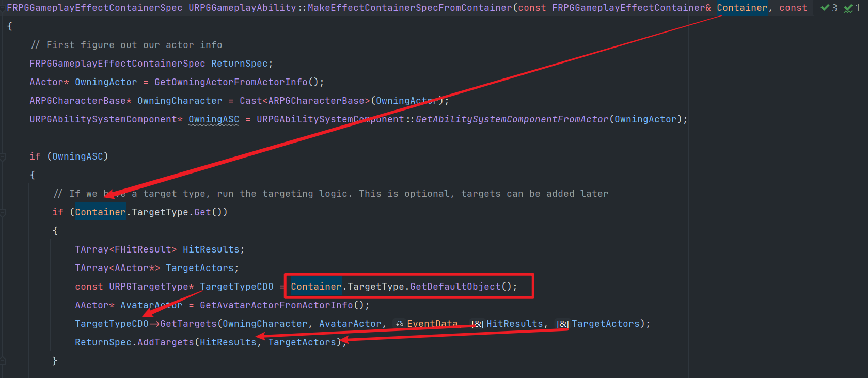868x378 pixels.
Task: Go to FRPGGameplayEffectContainerSpec return type in signature
Action: pyautogui.click(x=94, y=8)
